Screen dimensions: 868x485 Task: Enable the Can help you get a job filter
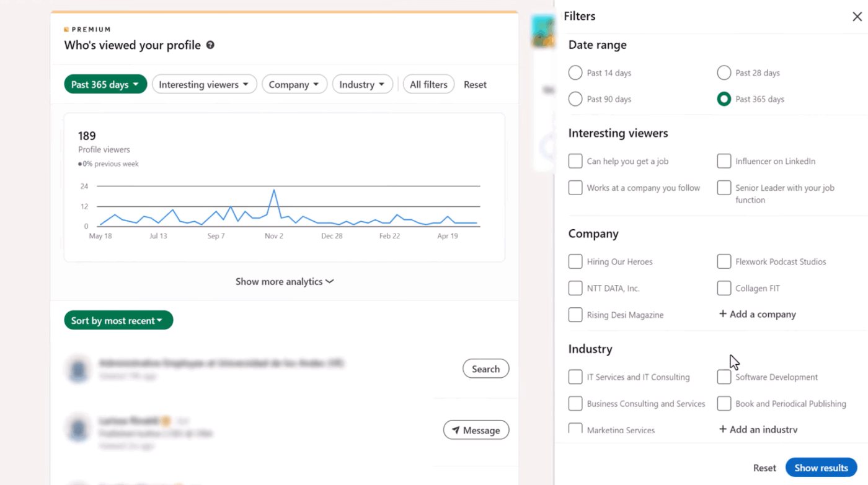[x=575, y=161]
